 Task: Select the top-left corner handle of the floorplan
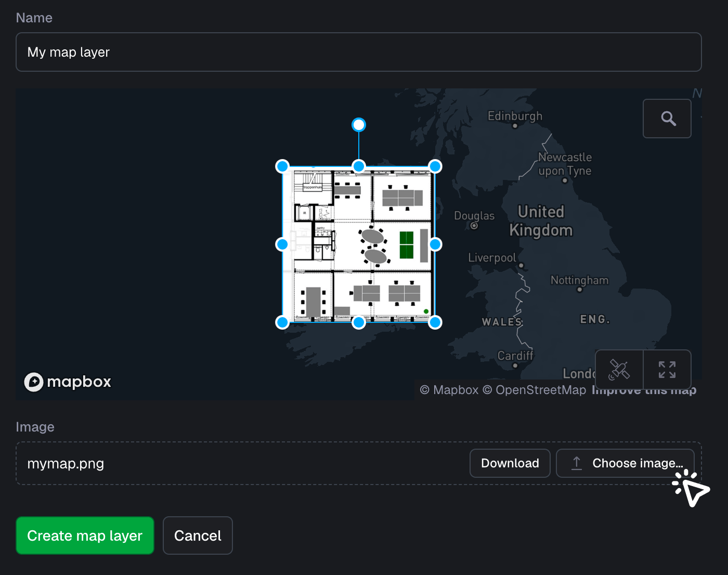[x=282, y=166]
